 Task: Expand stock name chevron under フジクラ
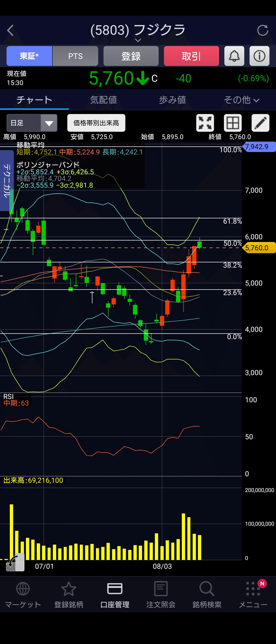[x=138, y=40]
